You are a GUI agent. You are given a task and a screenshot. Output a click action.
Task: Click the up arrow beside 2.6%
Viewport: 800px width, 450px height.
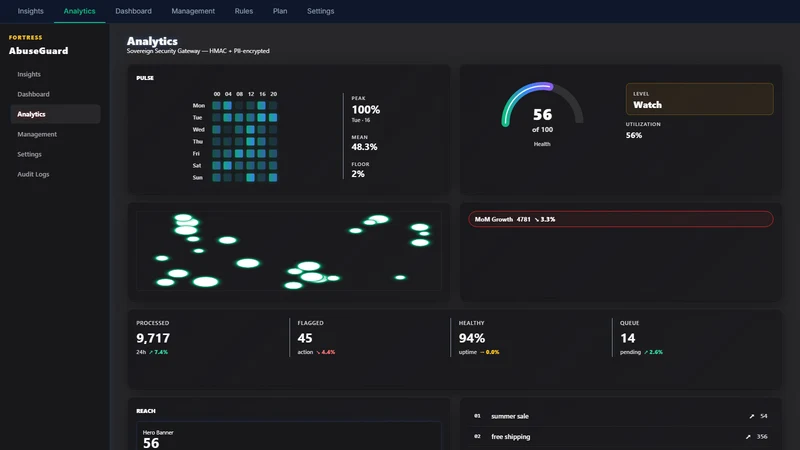[x=646, y=352]
